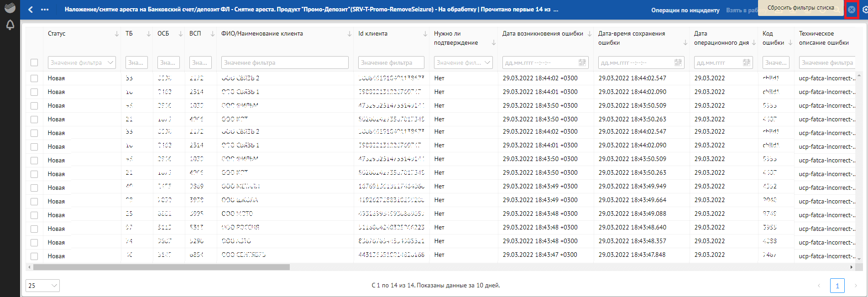Open the page size dropdown showing 25
868x297 pixels.
point(42,286)
